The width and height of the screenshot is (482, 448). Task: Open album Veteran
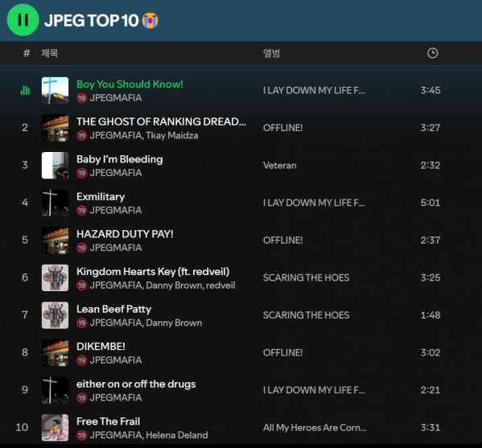tap(280, 166)
